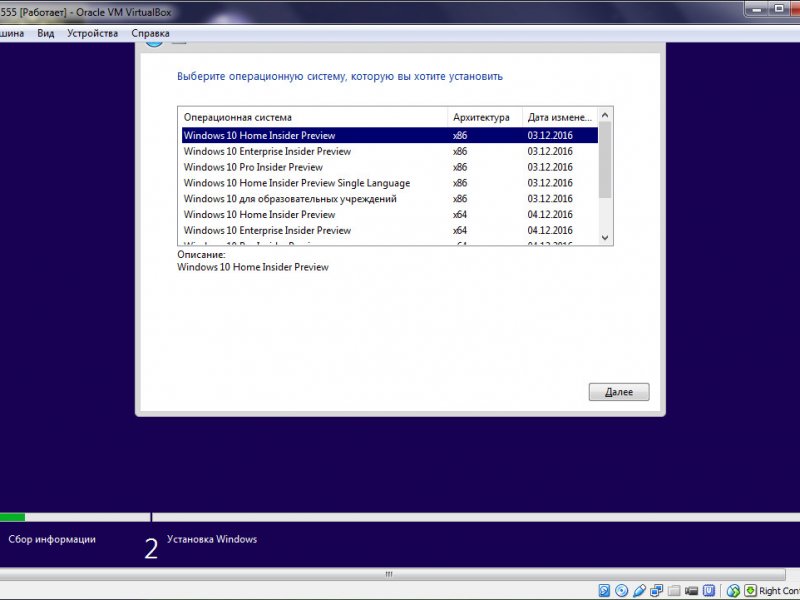Viewport: 800px width, 600px height.
Task: Click the green setup progress bar segment
Action: pos(12,517)
